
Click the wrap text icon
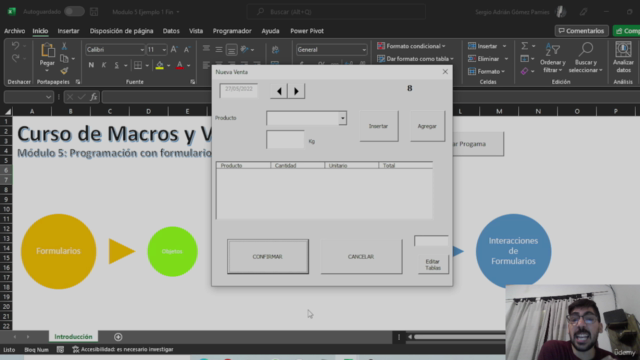click(276, 49)
